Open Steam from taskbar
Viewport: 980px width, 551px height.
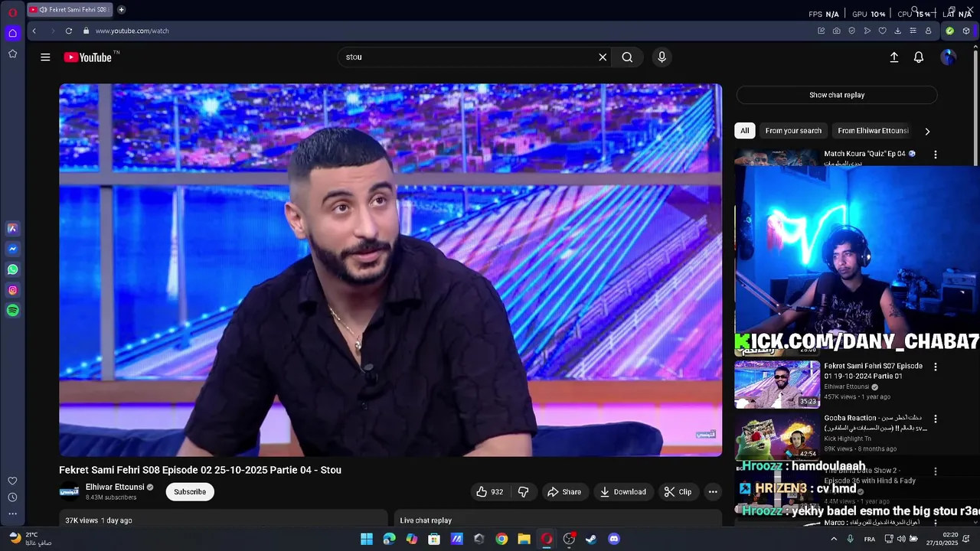coord(591,539)
